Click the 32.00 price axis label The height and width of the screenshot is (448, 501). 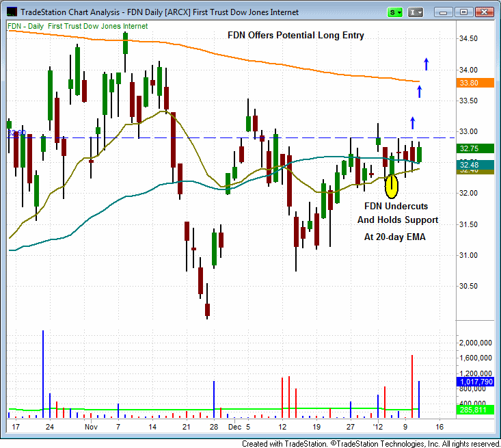click(468, 193)
